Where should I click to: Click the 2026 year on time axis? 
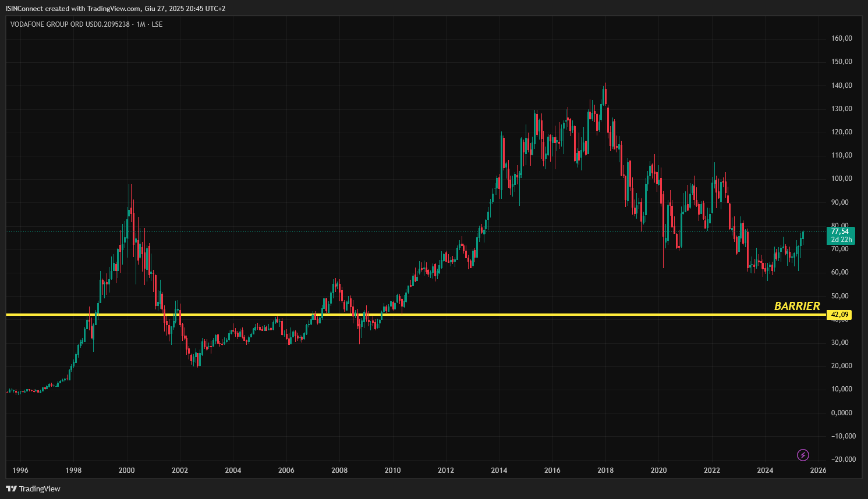(818, 471)
